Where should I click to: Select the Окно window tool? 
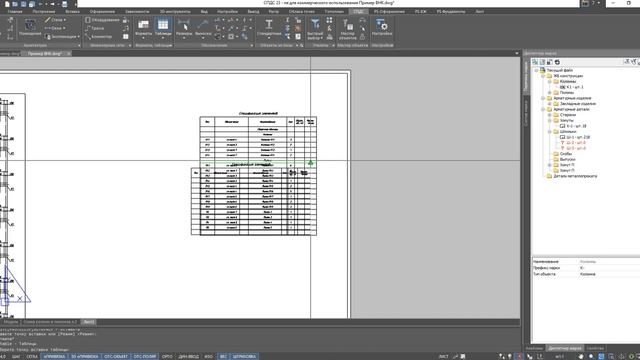pyautogui.click(x=55, y=28)
